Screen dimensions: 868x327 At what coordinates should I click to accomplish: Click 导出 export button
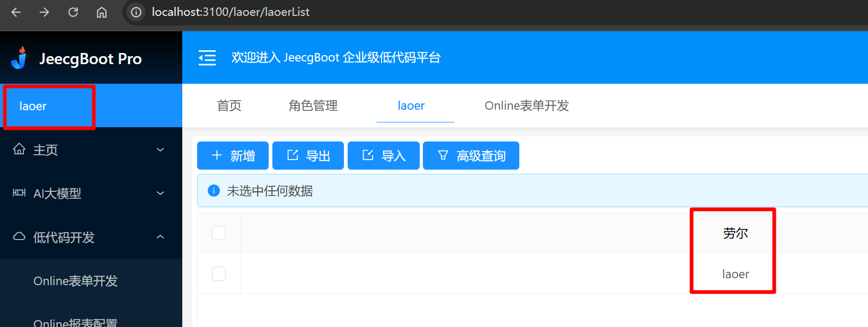point(308,156)
